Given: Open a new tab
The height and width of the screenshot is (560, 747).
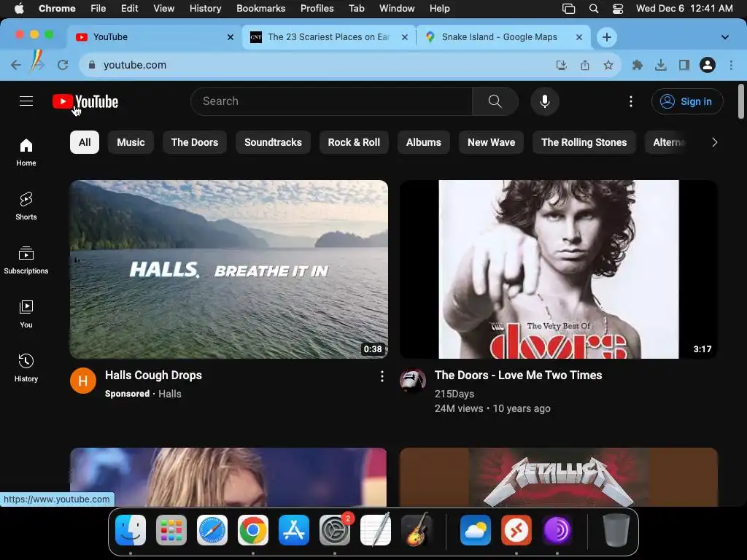Looking at the screenshot, I should coord(606,37).
